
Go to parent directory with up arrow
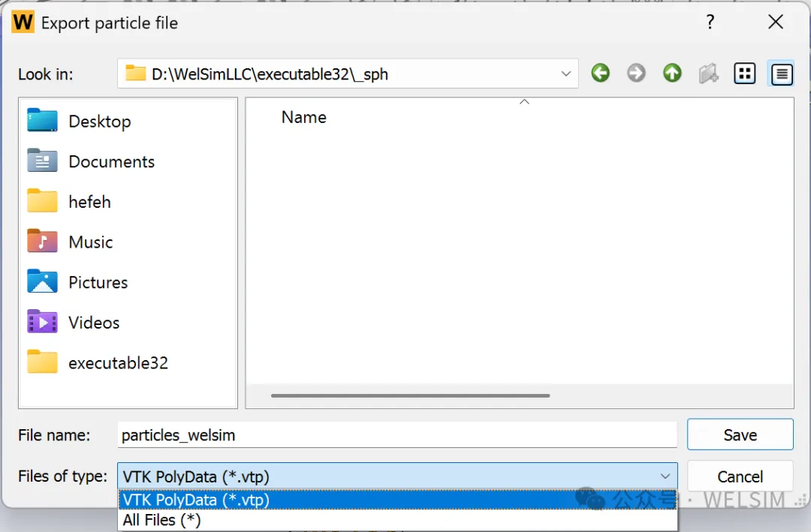(672, 74)
